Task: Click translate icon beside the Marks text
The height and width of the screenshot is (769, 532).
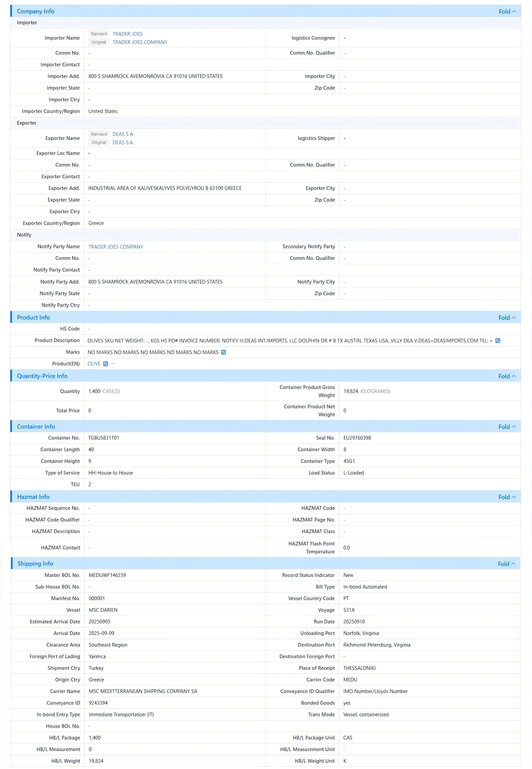Action: pyautogui.click(x=223, y=352)
